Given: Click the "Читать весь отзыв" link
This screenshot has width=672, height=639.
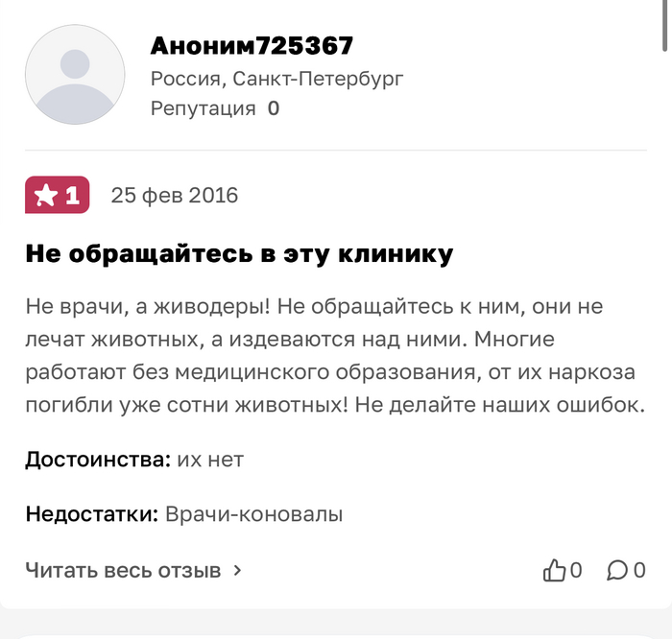Looking at the screenshot, I should click(123, 571).
